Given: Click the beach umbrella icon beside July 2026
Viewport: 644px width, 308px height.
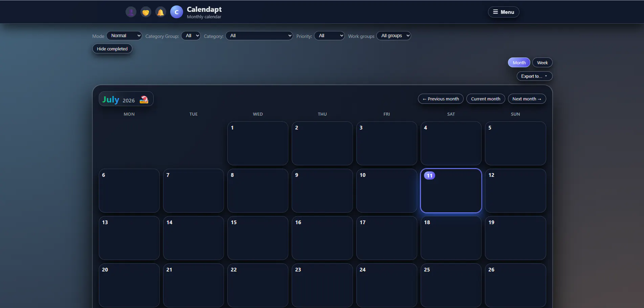Looking at the screenshot, I should pos(144,100).
